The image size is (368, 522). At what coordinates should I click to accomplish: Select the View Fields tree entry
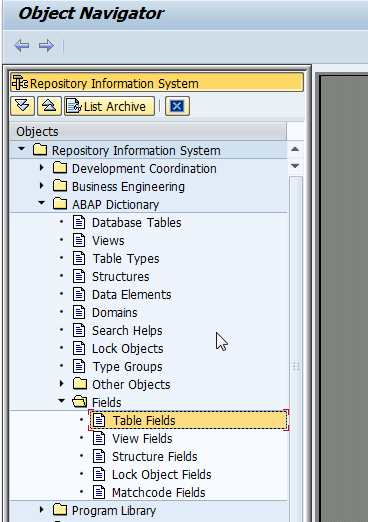142,438
